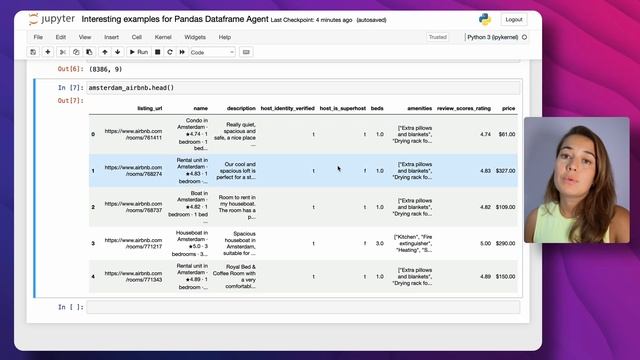Open the cell type Code dropdown
The height and width of the screenshot is (360, 640).
[212, 52]
